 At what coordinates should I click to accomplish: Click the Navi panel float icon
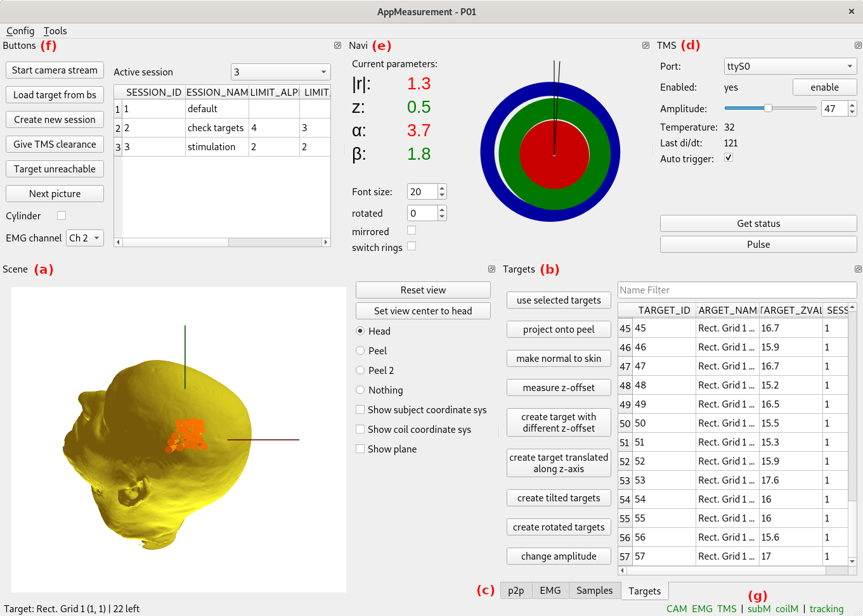pyautogui.click(x=646, y=46)
